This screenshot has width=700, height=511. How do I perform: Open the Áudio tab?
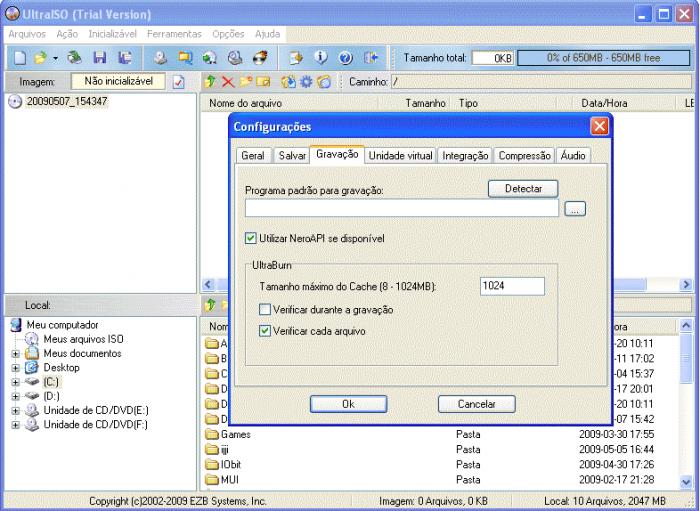click(x=573, y=156)
